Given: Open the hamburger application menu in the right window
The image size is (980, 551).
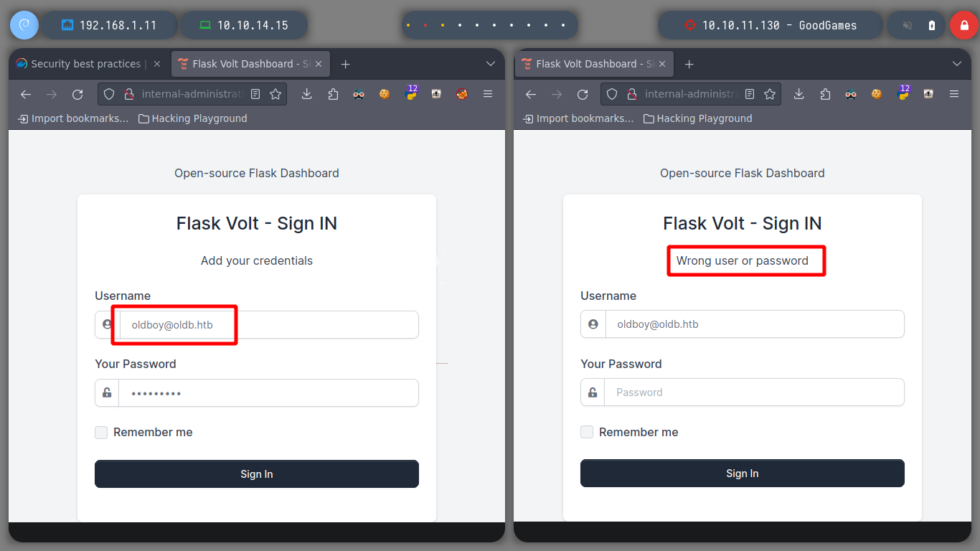Looking at the screenshot, I should [954, 94].
